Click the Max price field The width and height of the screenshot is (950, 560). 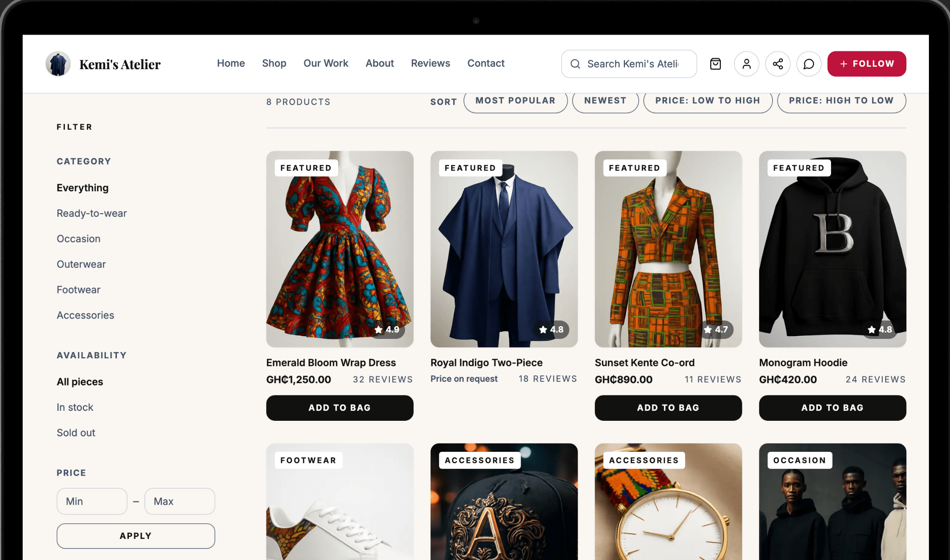point(180,501)
